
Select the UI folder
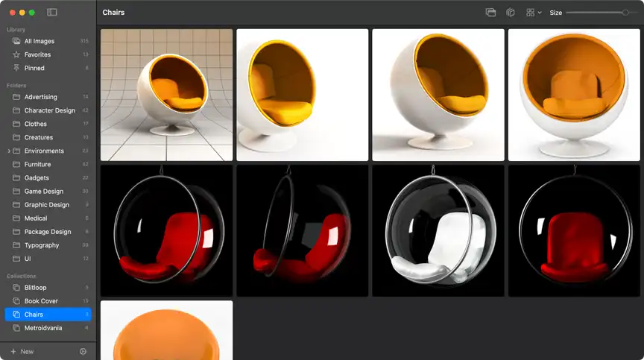pyautogui.click(x=48, y=259)
